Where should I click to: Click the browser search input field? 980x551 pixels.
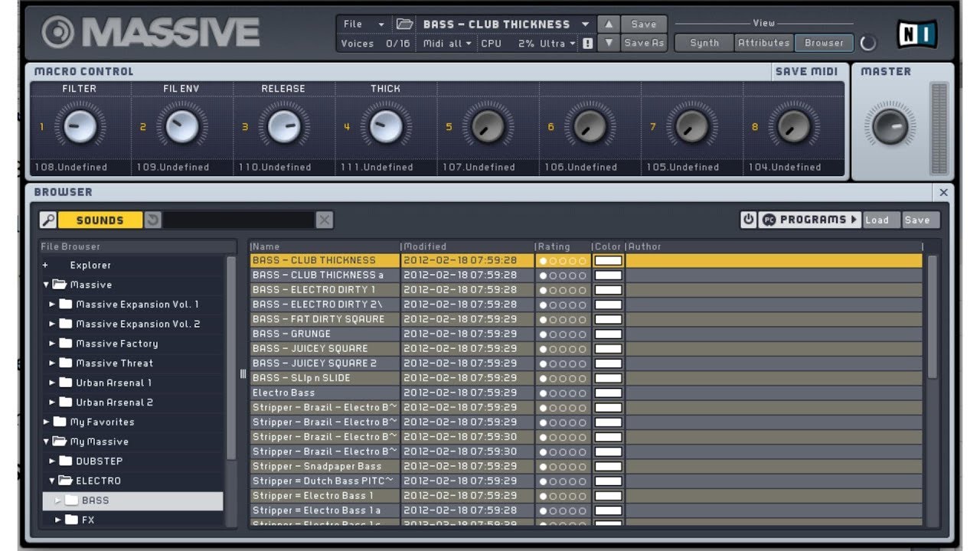238,220
